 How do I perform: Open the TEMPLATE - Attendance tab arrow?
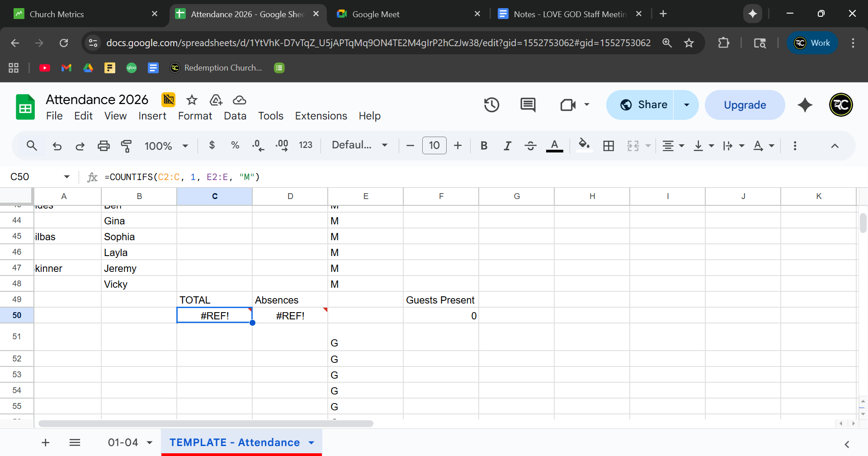tap(311, 442)
